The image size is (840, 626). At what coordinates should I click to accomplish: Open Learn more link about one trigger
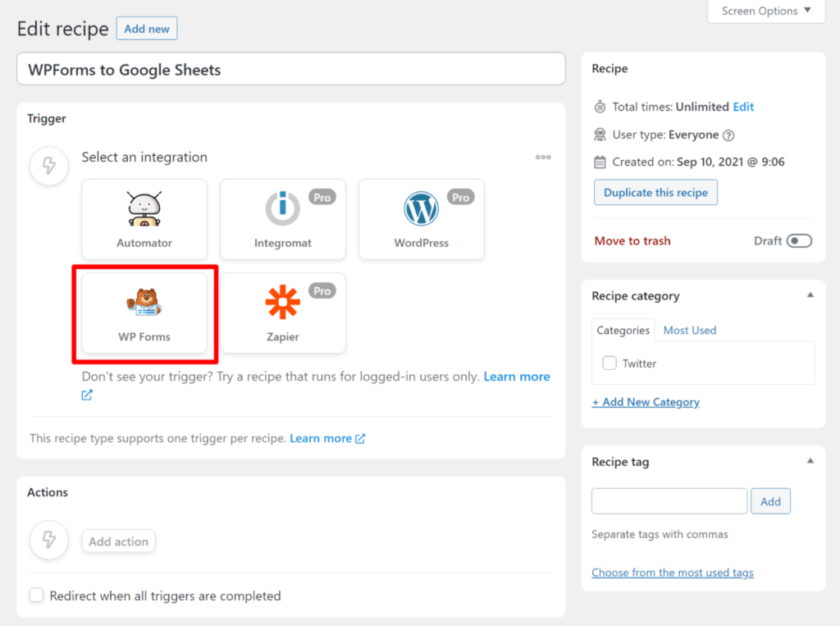(x=327, y=438)
